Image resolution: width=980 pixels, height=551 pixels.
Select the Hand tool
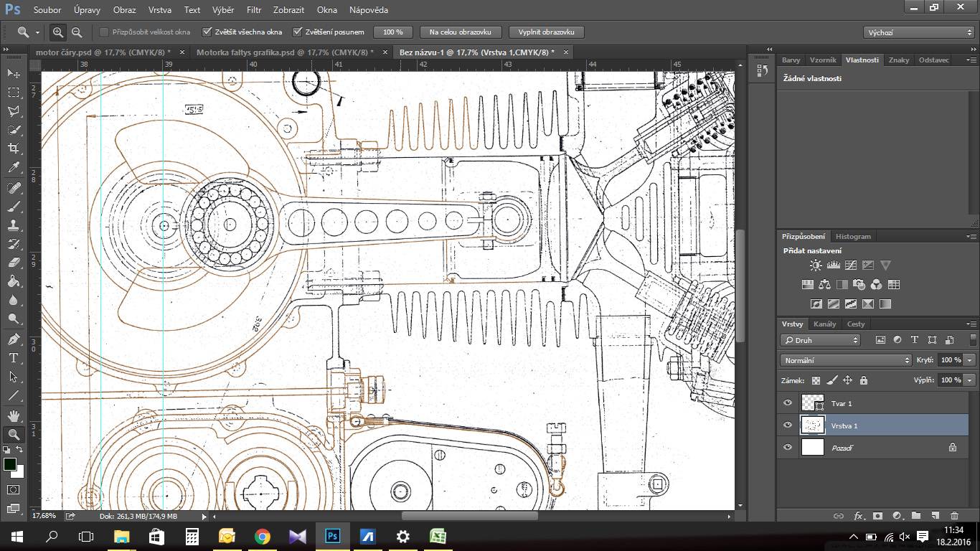pos(14,415)
